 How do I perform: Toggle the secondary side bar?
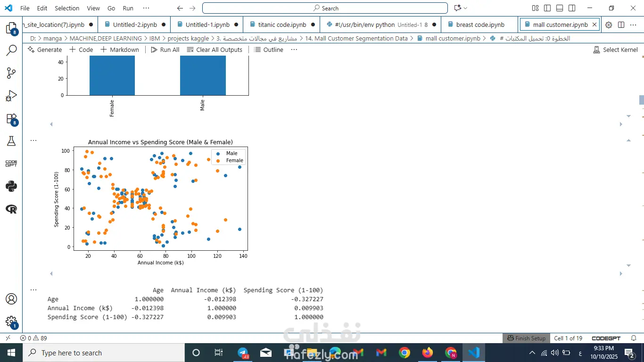pyautogui.click(x=572, y=8)
